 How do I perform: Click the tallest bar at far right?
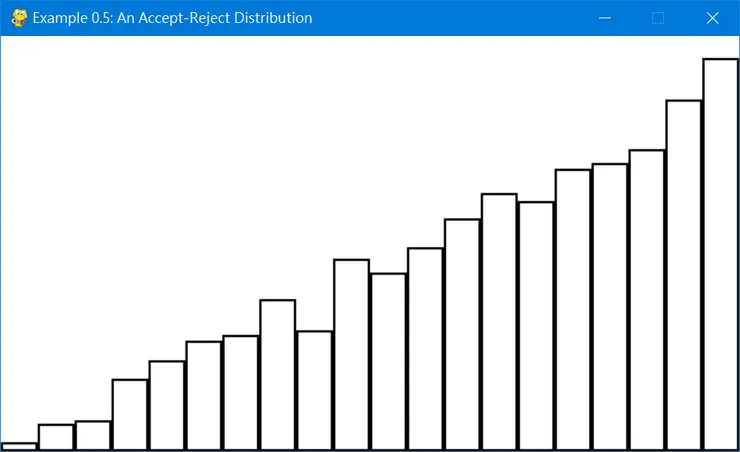(x=721, y=254)
